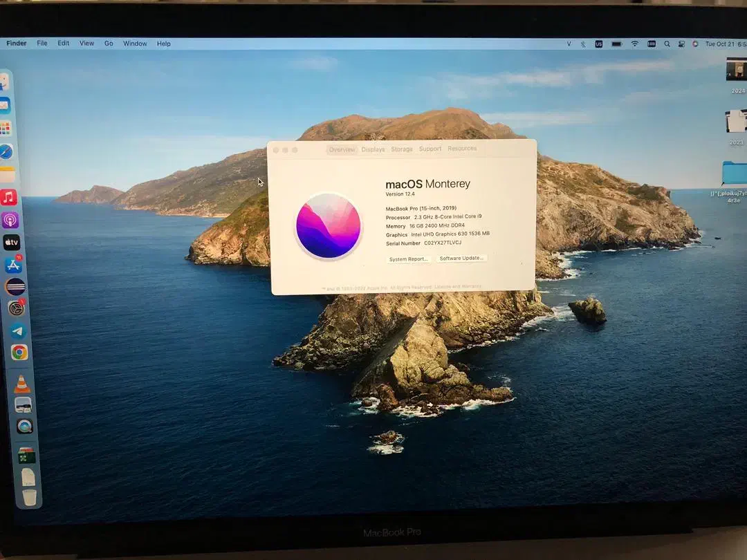Click the Software Update button
747x560 pixels.
pos(461,258)
